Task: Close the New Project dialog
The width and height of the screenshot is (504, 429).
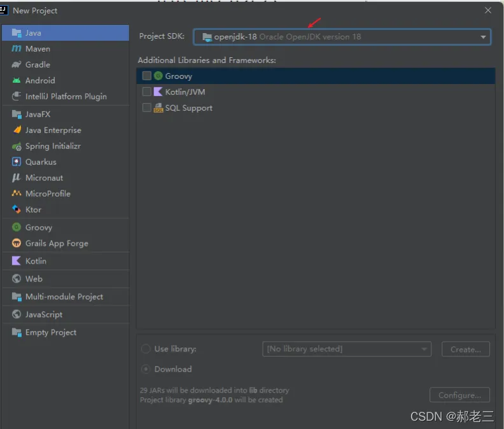Action: coord(488,10)
